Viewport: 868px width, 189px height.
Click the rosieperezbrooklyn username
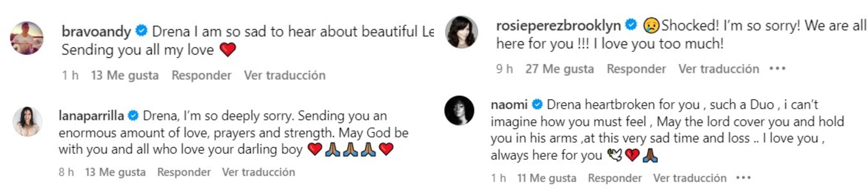click(x=558, y=25)
